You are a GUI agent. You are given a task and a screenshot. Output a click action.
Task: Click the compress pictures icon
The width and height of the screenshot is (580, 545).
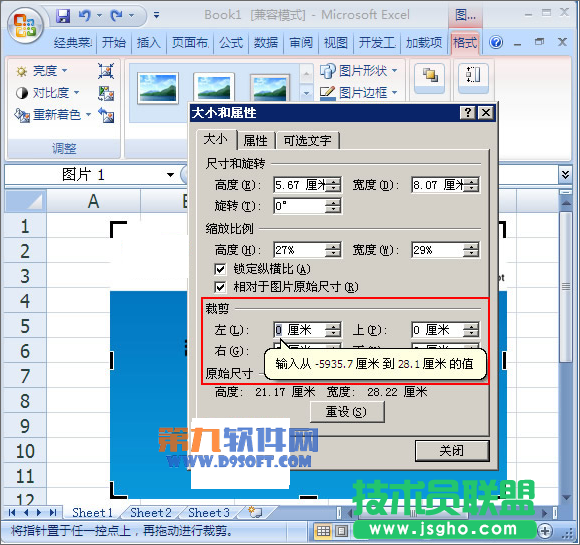pyautogui.click(x=106, y=71)
